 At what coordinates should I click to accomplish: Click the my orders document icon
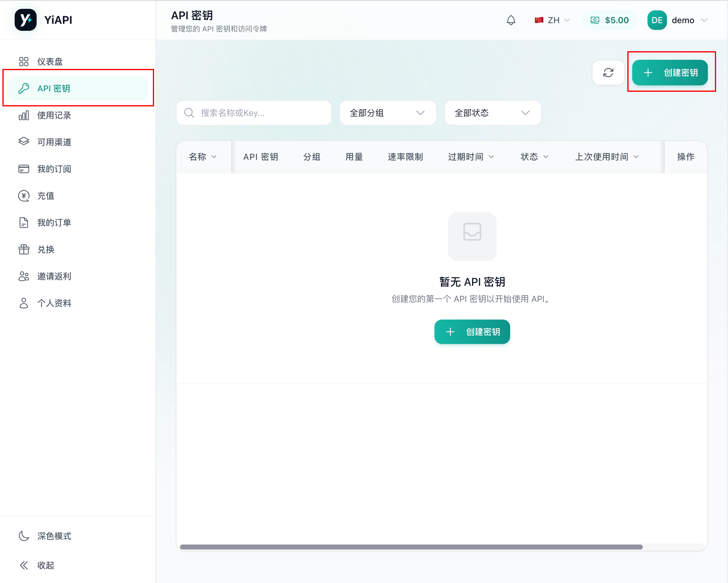click(23, 223)
